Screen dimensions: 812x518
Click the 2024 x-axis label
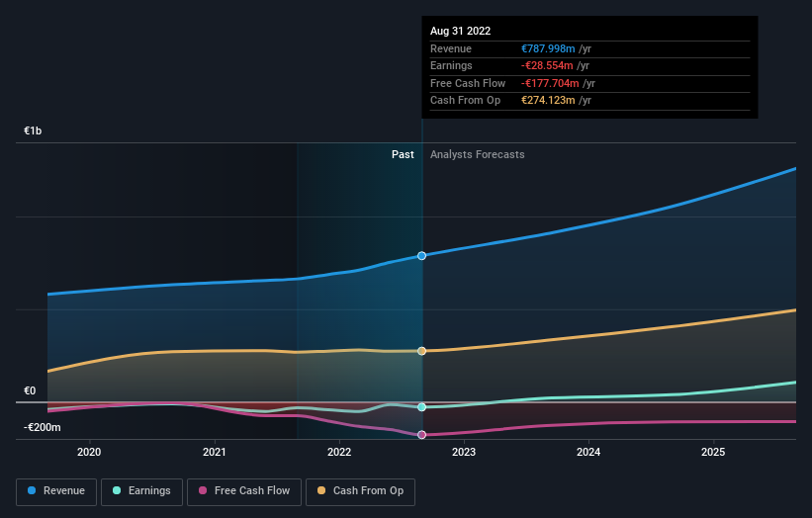coord(588,452)
